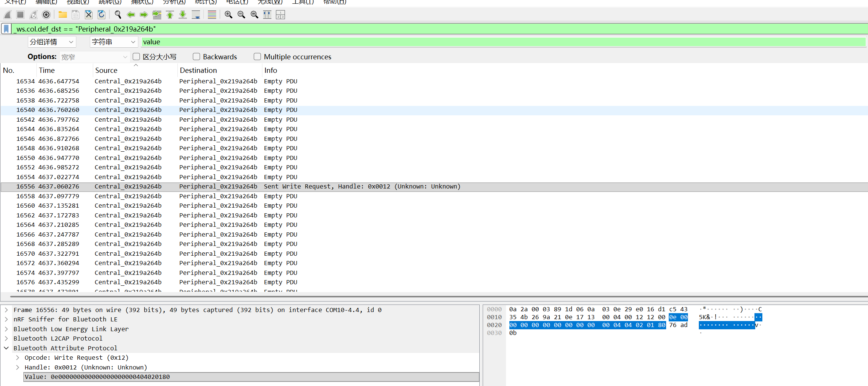Screen dimensions: 868x386
Task: Sort packets by the Destination column header
Action: click(198, 70)
